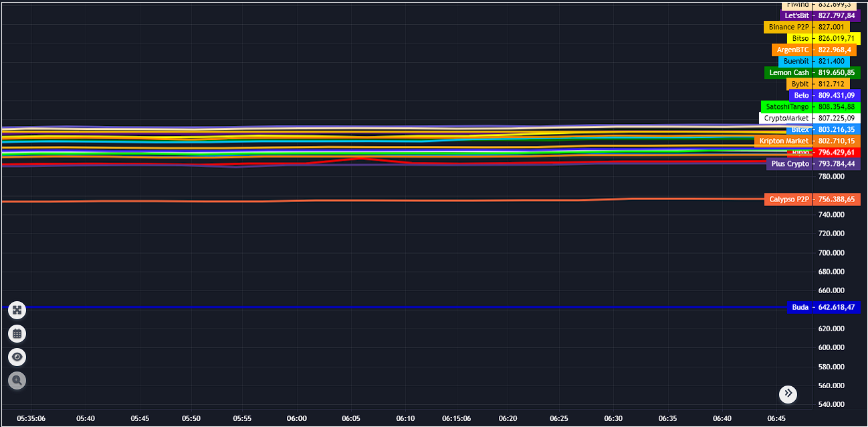Toggle the eye visibility icon
Screen dimensions: 868x427
17,357
